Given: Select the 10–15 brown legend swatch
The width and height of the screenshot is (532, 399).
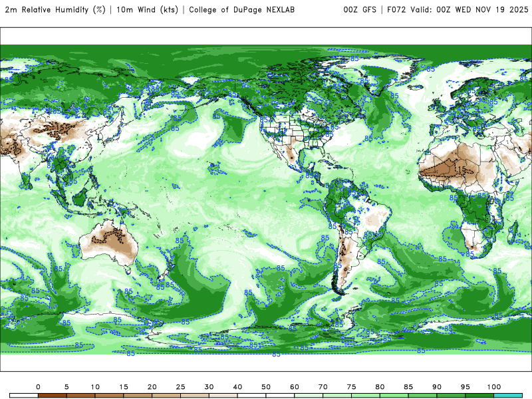Looking at the screenshot, I should click(109, 396).
